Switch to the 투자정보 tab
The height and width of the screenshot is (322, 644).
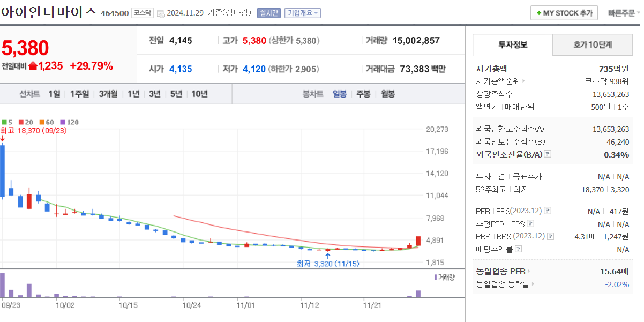pyautogui.click(x=513, y=44)
